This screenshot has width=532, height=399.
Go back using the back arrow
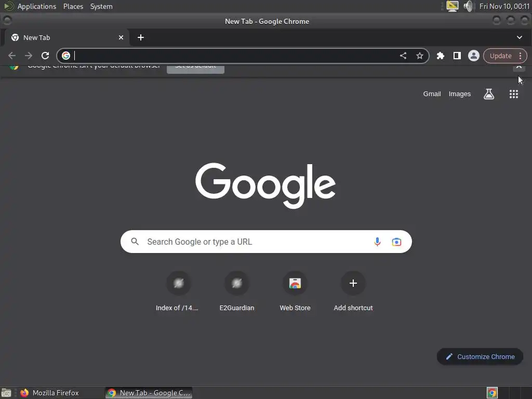click(12, 56)
